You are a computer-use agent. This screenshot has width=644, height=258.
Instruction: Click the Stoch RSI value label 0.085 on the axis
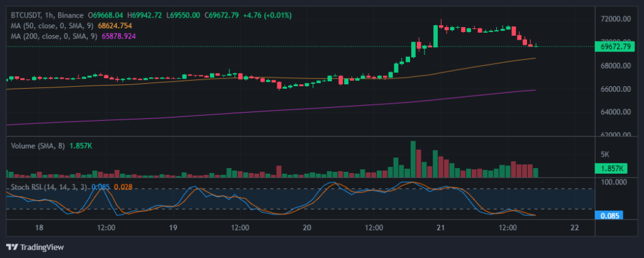(609, 215)
